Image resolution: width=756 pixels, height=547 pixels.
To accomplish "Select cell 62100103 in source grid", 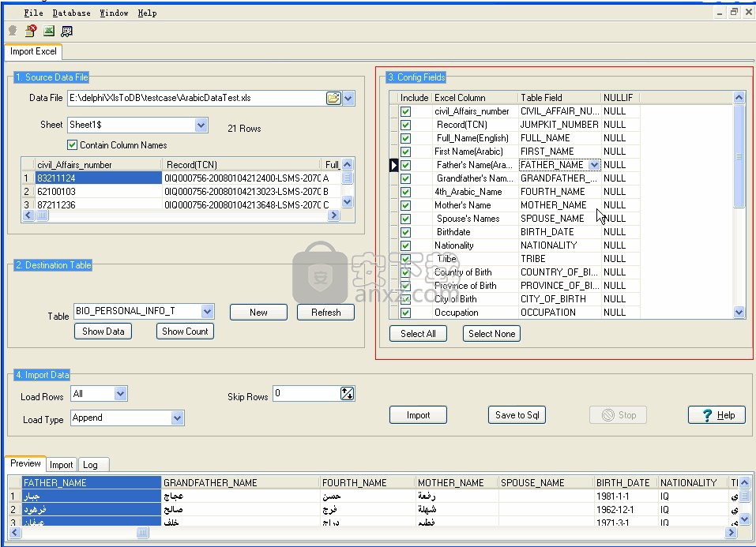I will (x=99, y=192).
